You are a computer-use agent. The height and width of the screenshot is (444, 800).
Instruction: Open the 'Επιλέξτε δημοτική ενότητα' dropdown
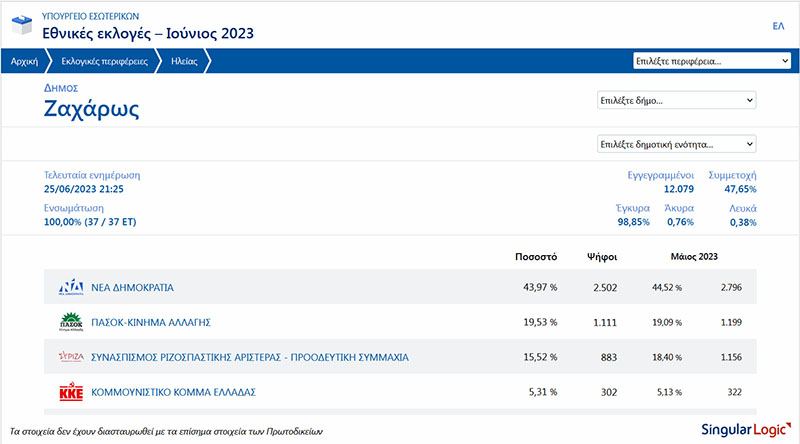[x=676, y=144]
